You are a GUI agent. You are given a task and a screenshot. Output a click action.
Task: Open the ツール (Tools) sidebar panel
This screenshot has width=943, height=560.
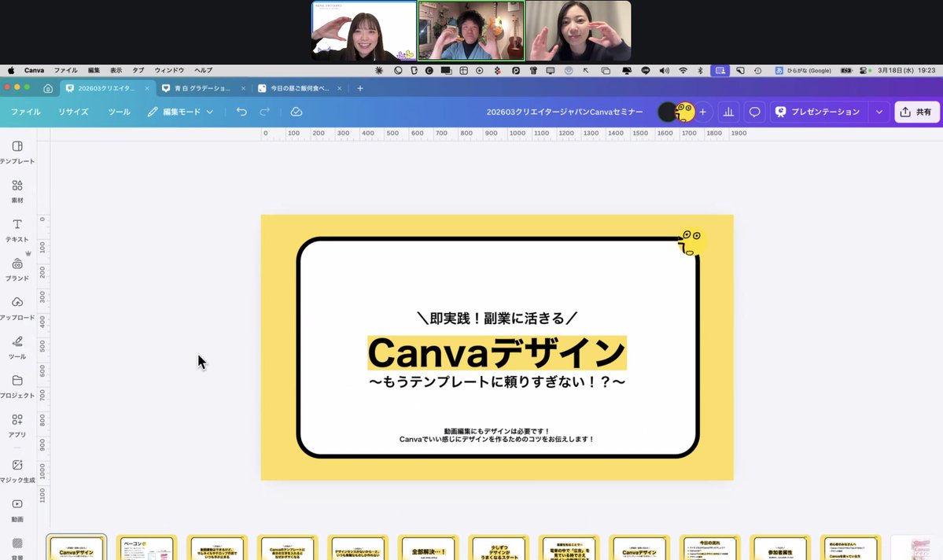[x=17, y=348]
